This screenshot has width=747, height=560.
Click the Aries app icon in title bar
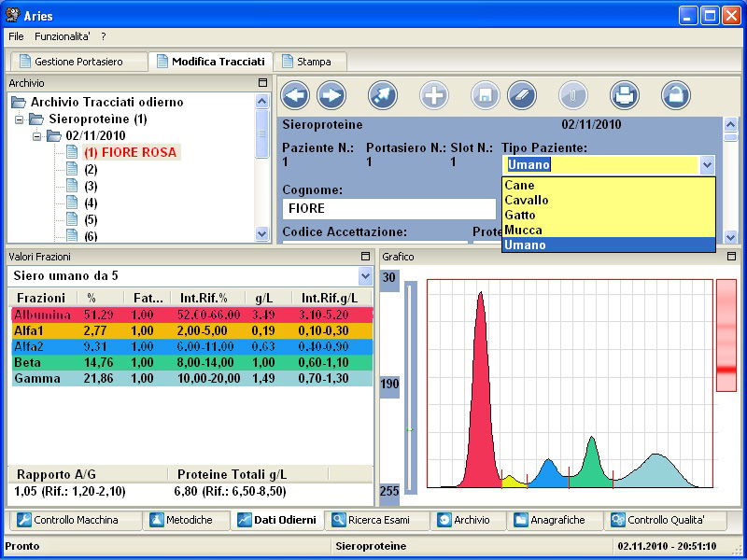coord(13,15)
